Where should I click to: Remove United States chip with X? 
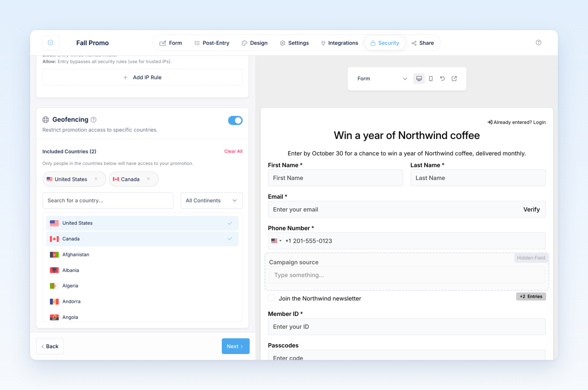[x=96, y=179]
